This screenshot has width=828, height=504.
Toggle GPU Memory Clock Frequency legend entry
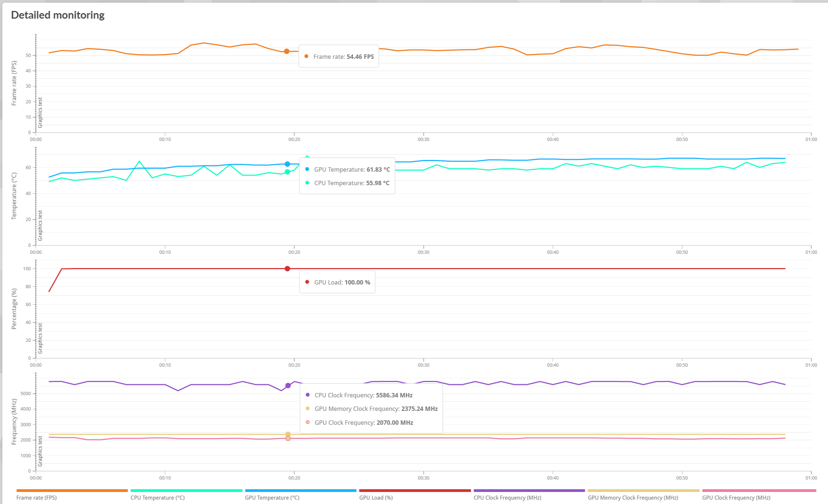[x=633, y=497]
